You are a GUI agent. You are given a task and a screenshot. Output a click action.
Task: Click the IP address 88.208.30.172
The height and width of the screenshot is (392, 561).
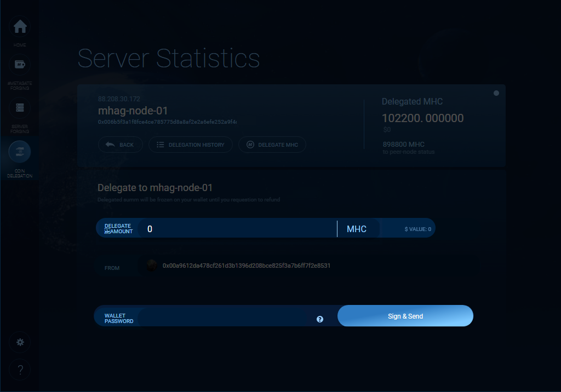119,99
